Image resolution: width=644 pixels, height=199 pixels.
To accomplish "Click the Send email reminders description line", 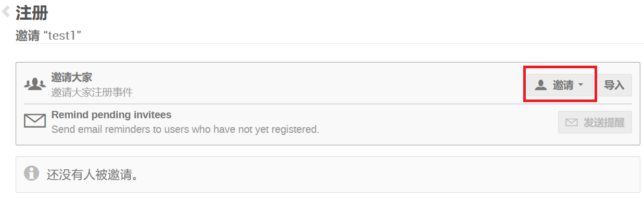I will coord(185,129).
